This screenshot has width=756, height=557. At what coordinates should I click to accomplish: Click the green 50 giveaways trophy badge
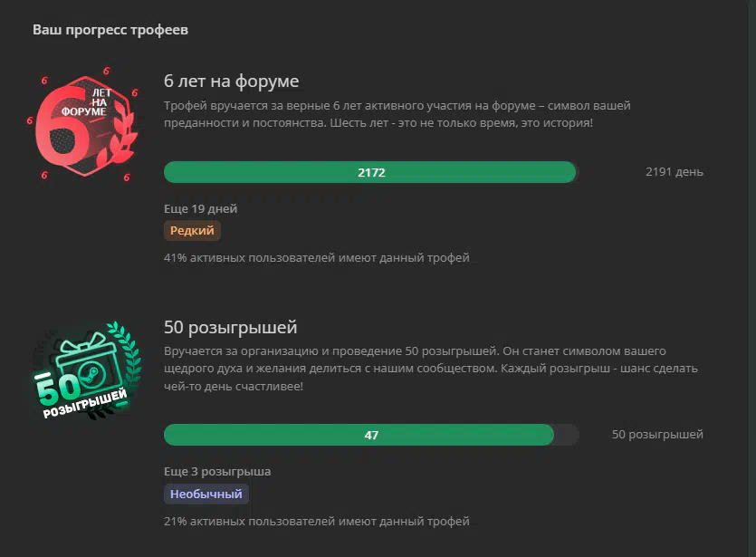(86, 370)
